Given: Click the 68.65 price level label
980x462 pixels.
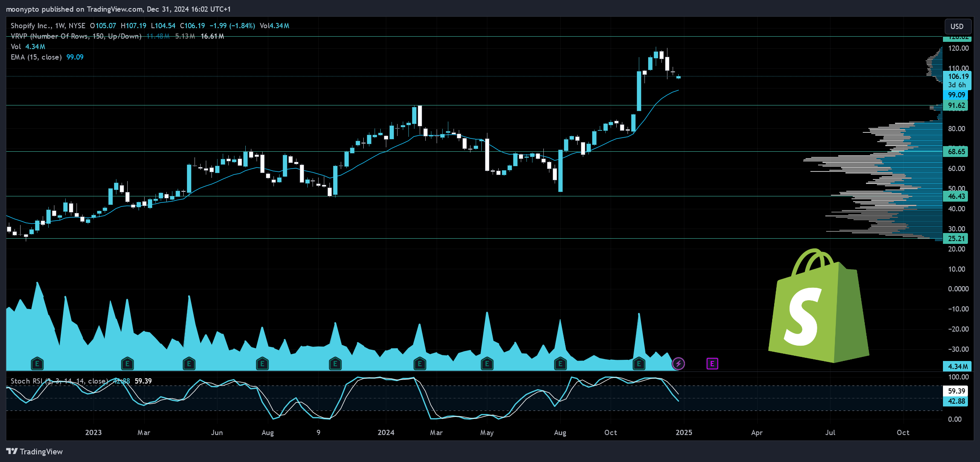Looking at the screenshot, I should click(956, 152).
